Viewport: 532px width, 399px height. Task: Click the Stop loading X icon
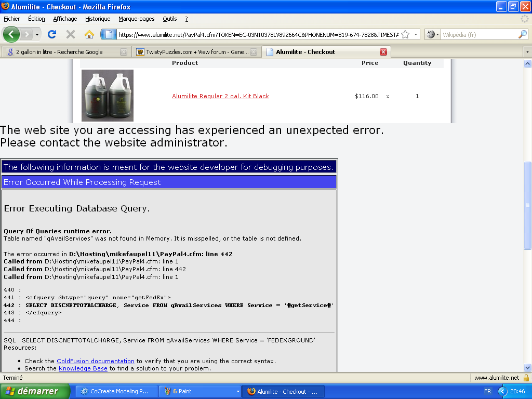(x=71, y=34)
